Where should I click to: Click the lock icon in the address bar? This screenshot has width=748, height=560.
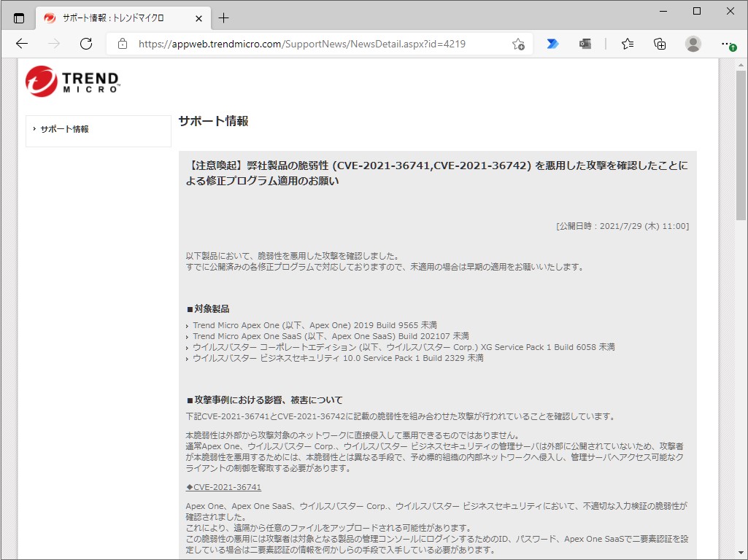pyautogui.click(x=121, y=44)
